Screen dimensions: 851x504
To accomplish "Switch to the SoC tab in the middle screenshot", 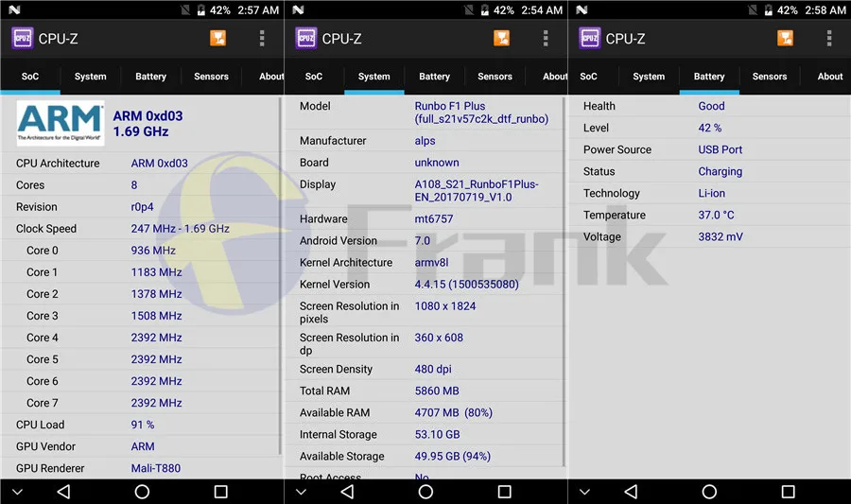I will click(314, 77).
